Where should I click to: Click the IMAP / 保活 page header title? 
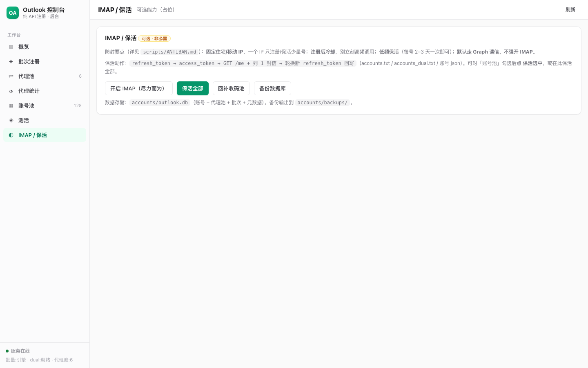115,10
